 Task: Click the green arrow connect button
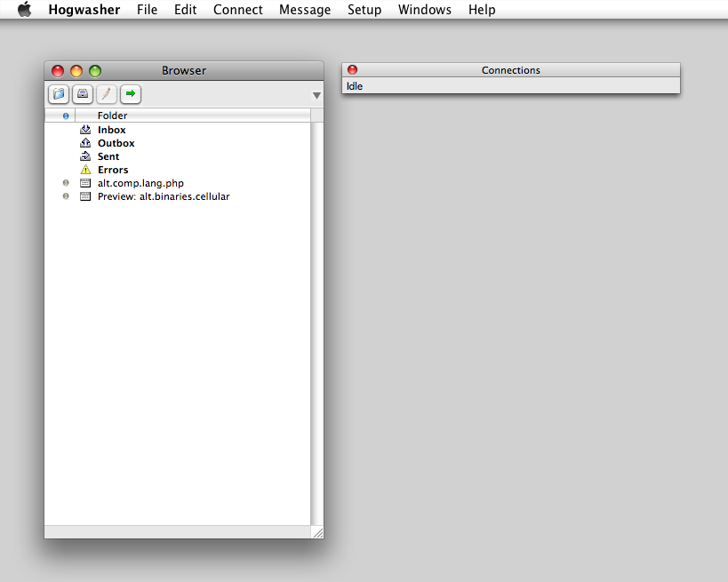point(131,94)
